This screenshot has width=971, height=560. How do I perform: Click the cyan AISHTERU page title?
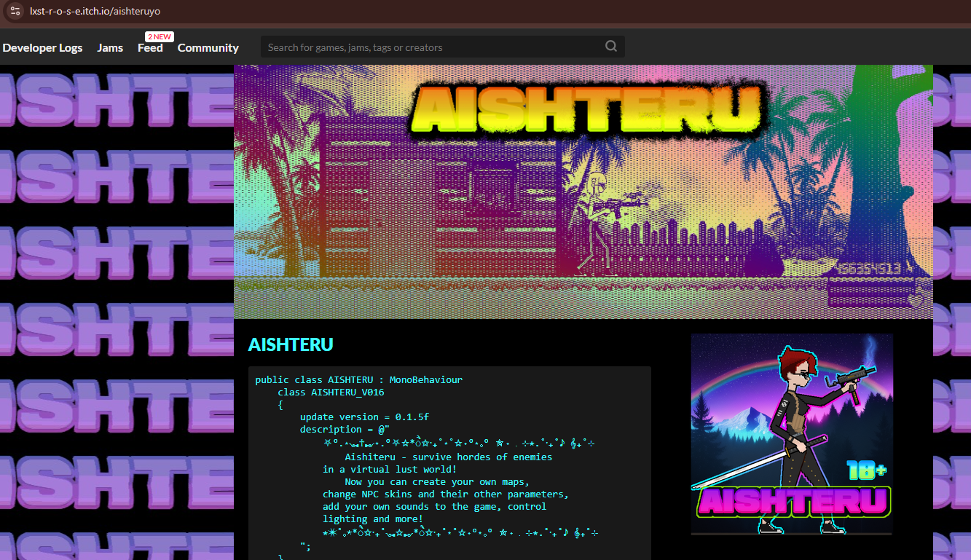tap(291, 344)
